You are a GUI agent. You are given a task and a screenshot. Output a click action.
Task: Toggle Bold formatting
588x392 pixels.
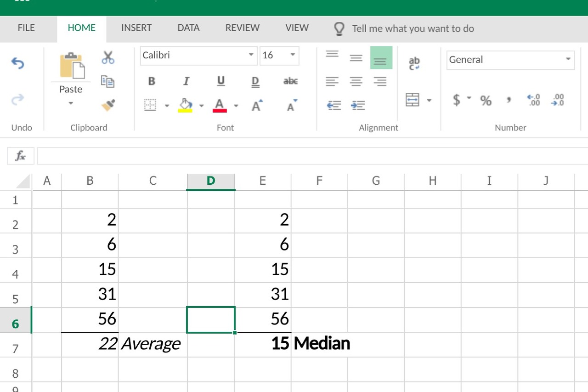click(x=152, y=81)
